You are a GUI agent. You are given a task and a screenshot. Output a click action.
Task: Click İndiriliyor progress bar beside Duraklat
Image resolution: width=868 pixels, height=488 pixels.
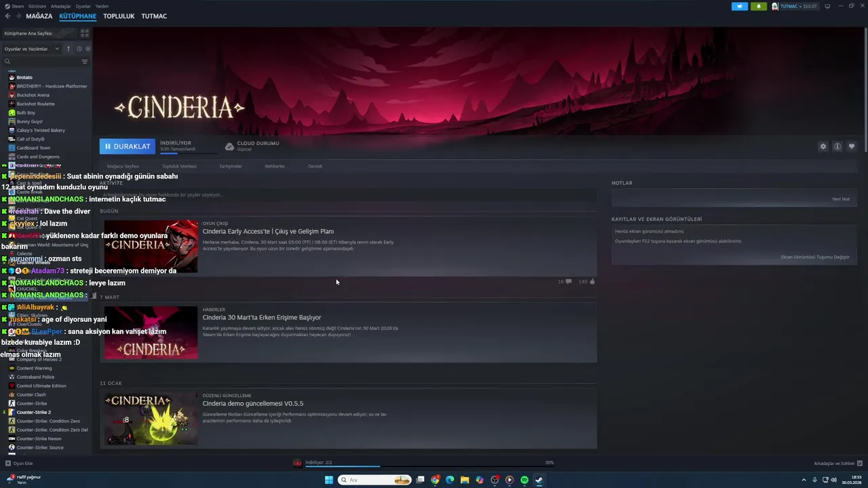coord(188,153)
